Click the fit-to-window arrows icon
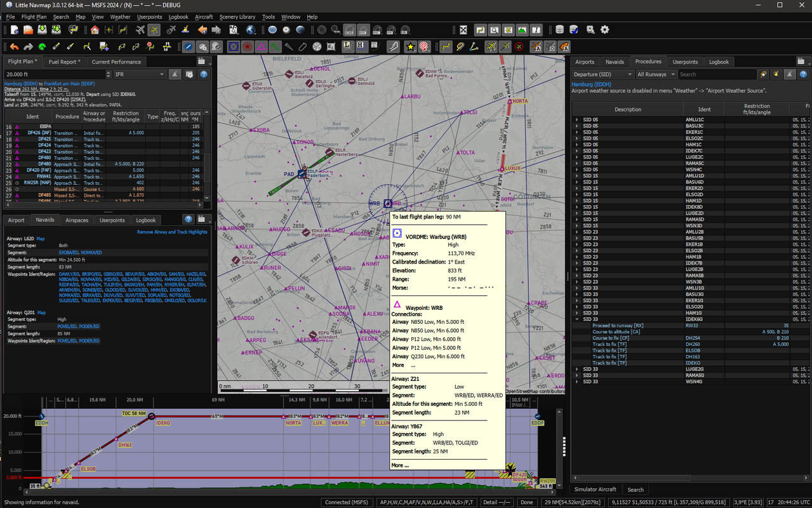Screen dimensions: 812x508 [463, 29]
